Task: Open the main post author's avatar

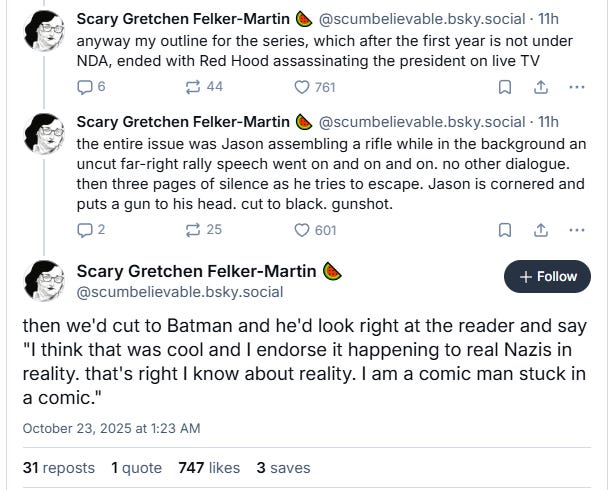Action: [45, 279]
